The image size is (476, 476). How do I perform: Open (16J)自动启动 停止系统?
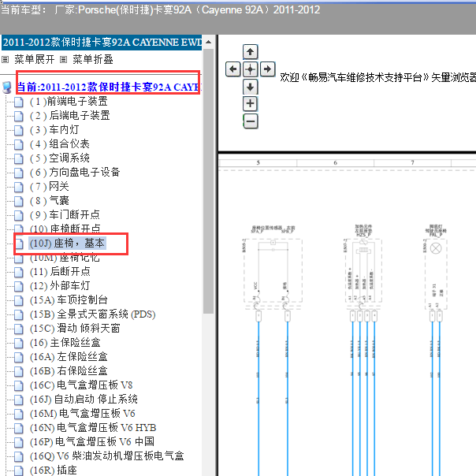[84, 400]
